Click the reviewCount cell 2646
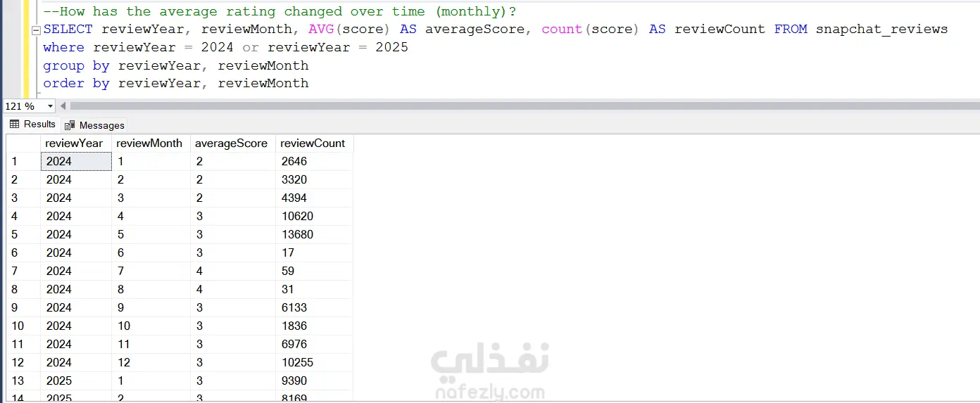Screen dimensions: 980x403 pyautogui.click(x=314, y=162)
